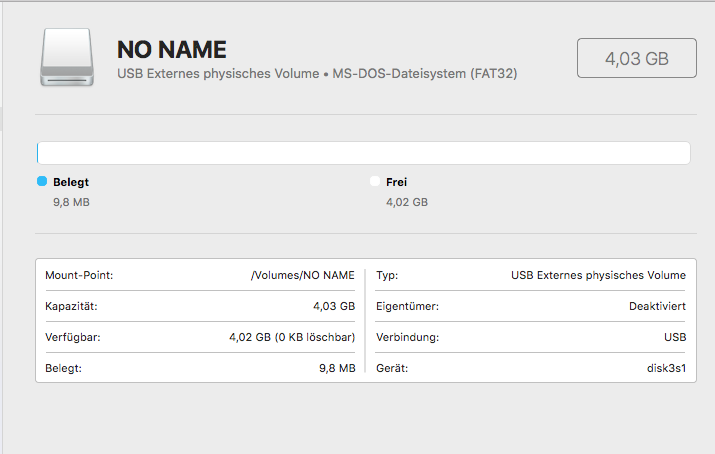
Task: Click the Belegt row value 9,8 MB
Action: point(337,368)
